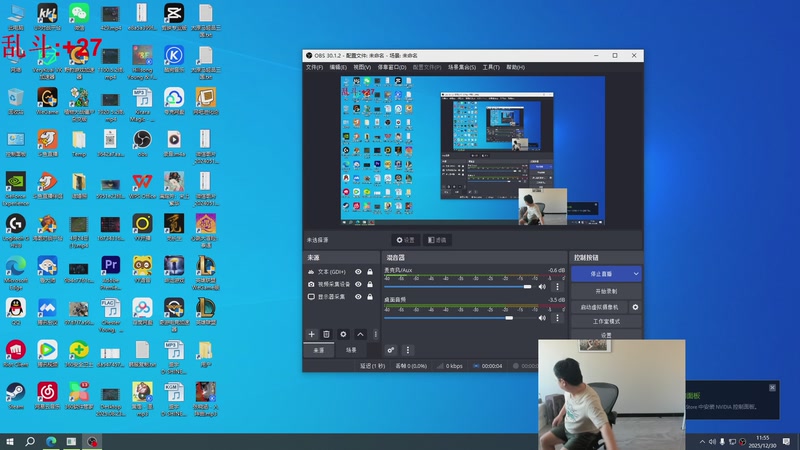This screenshot has width=800, height=450.
Task: Click the 工作室模式 studio mode button
Action: pyautogui.click(x=606, y=321)
